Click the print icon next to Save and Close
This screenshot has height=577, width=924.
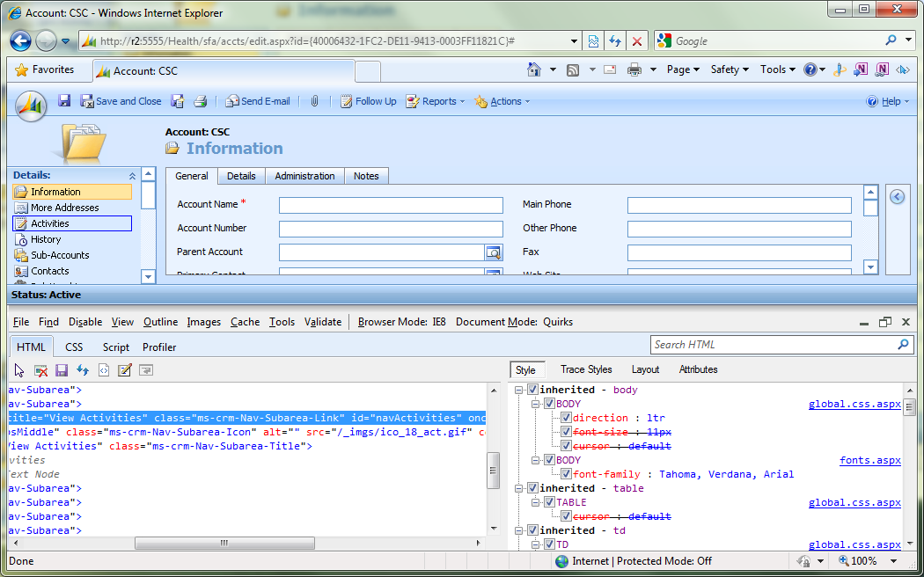click(x=202, y=101)
